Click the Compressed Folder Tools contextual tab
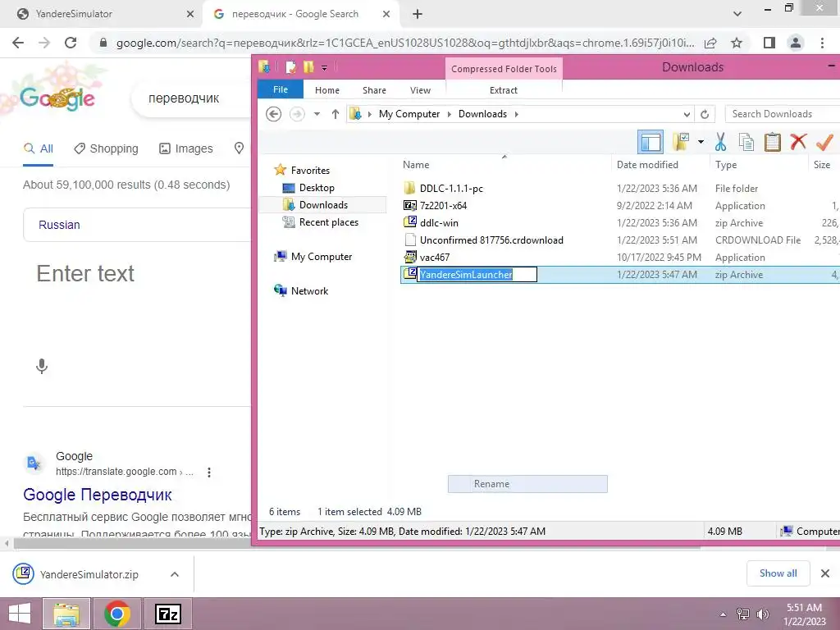The height and width of the screenshot is (630, 840). [x=504, y=69]
